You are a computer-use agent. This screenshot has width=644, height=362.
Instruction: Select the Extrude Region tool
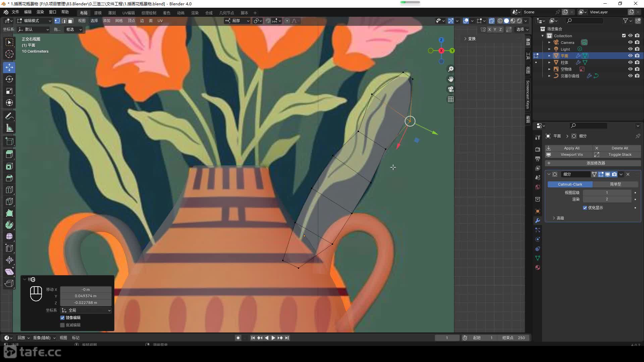[9, 154]
